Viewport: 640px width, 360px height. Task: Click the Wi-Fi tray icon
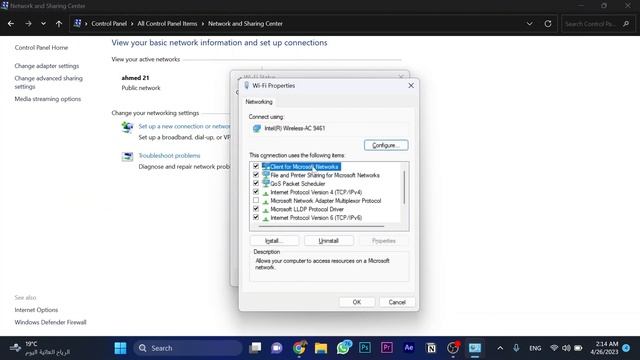pos(554,348)
